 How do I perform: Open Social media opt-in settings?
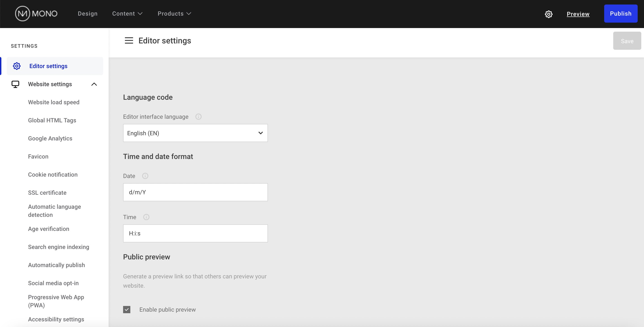[x=53, y=283]
